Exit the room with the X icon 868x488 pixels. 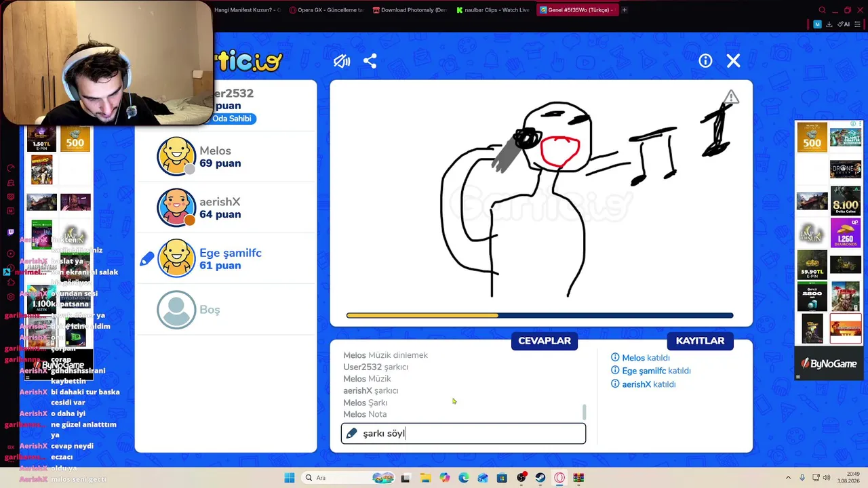tap(733, 61)
